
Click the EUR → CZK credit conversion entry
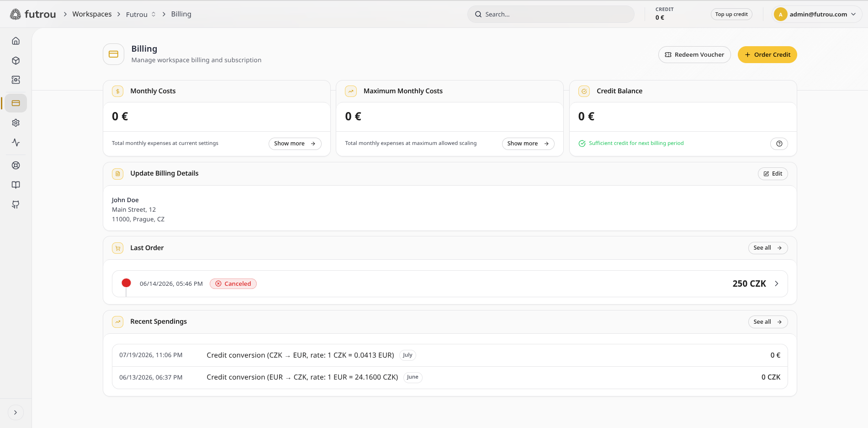pos(450,377)
